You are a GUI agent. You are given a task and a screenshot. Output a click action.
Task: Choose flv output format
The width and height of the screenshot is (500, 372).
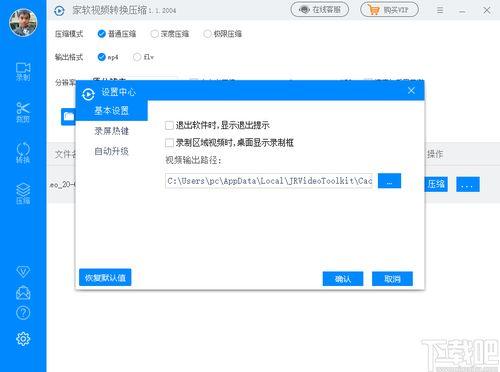[143, 57]
